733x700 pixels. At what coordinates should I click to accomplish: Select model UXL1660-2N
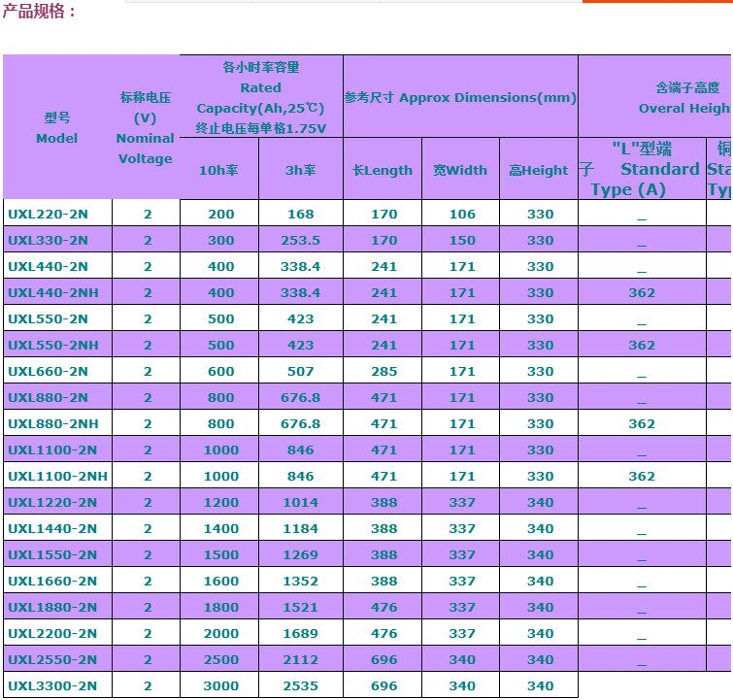(52, 581)
